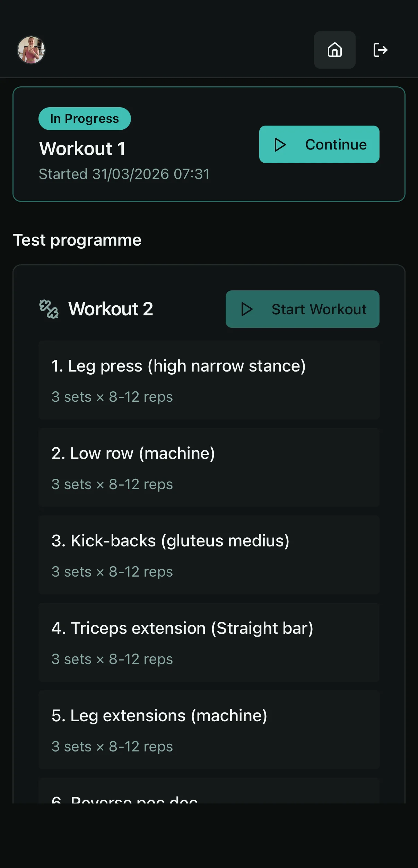
Task: Open the Workout 1 title
Action: coord(82,149)
